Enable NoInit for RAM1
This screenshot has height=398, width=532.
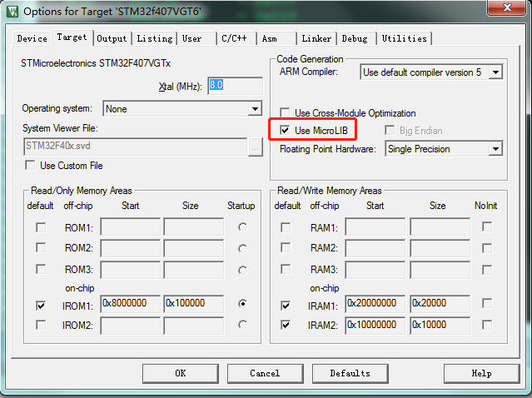click(x=487, y=226)
